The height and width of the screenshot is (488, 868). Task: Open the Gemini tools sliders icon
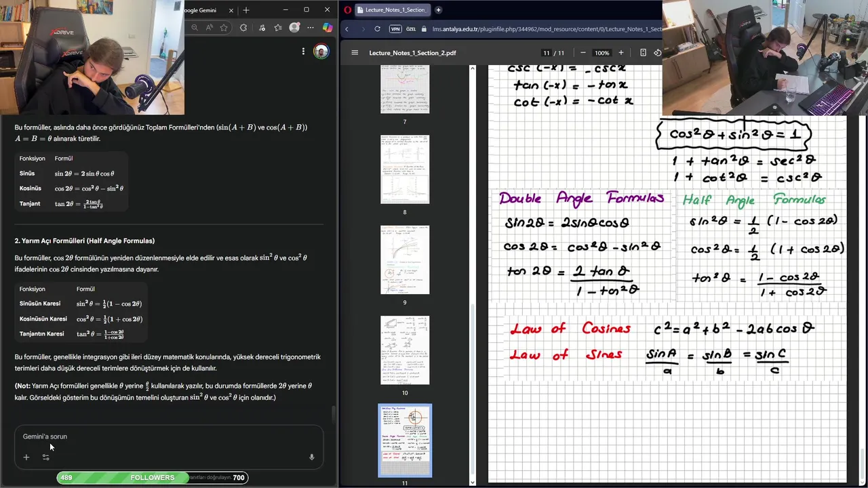click(x=45, y=457)
